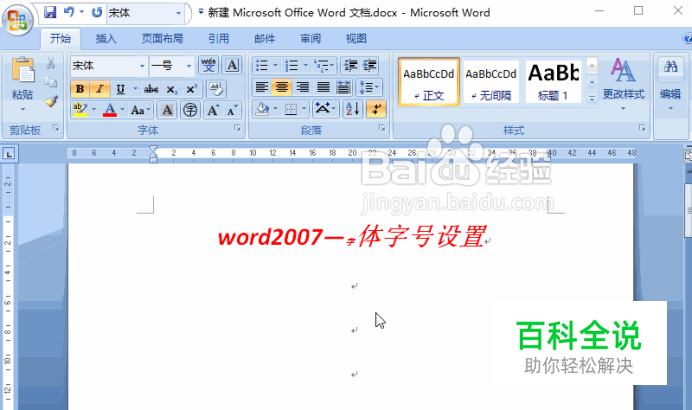Save document via quick access toolbar
The width and height of the screenshot is (692, 410).
click(50, 12)
